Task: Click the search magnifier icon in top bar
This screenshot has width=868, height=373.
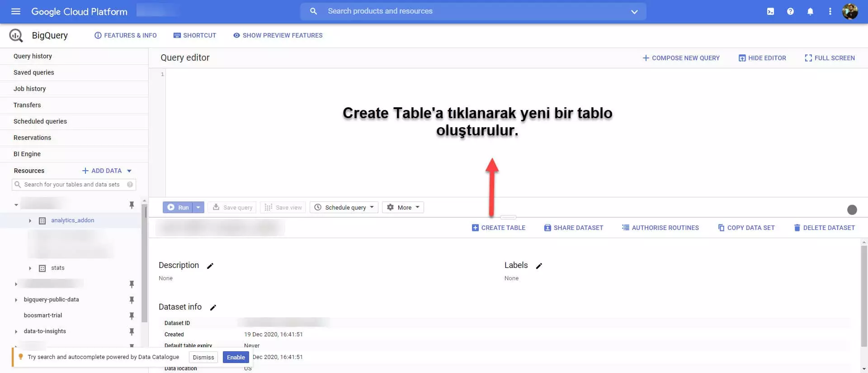Action: [313, 11]
